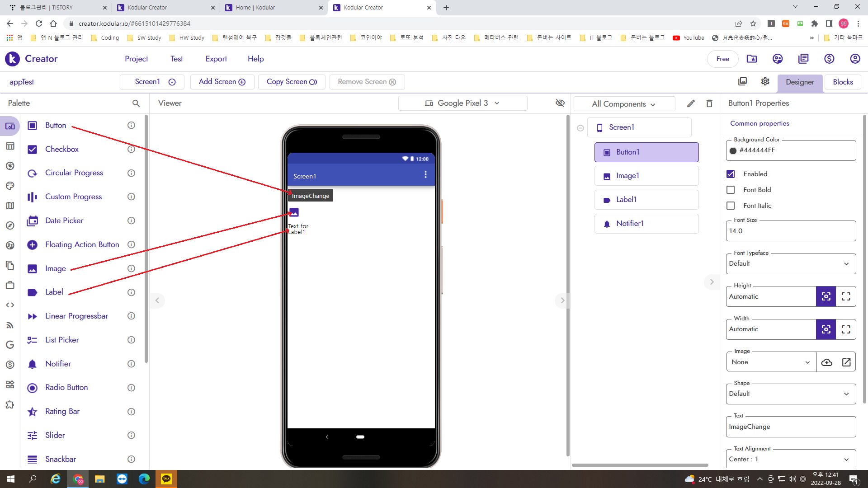
Task: Open the Export menu
Action: [x=216, y=59]
